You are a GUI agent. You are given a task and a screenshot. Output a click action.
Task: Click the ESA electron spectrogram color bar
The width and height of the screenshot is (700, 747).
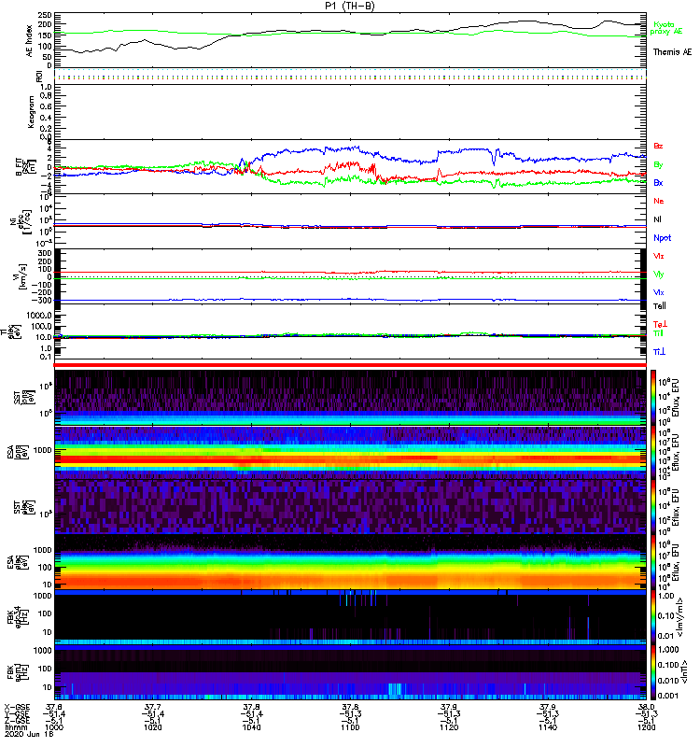coord(653,562)
